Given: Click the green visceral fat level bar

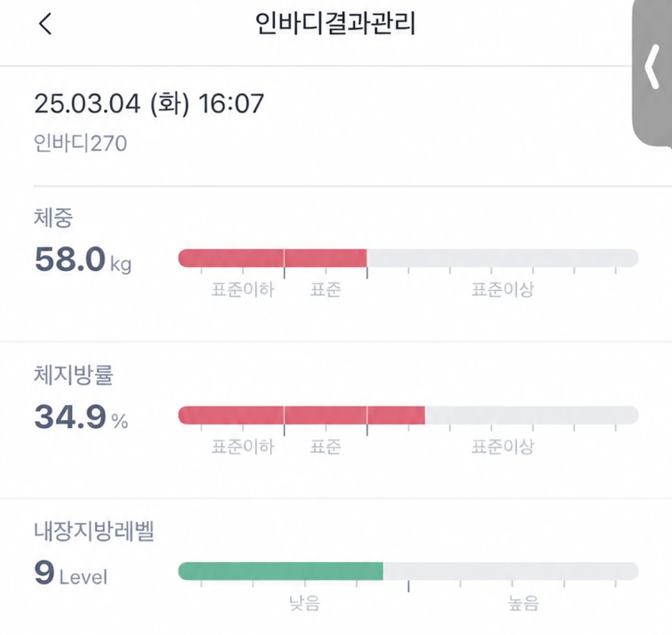Looking at the screenshot, I should click(280, 571).
